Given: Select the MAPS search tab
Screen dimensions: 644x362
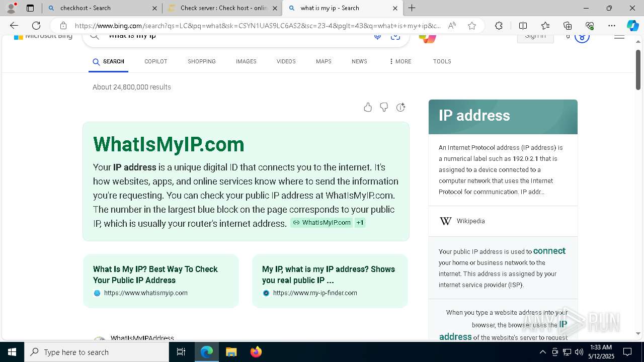Looking at the screenshot, I should pos(324,61).
